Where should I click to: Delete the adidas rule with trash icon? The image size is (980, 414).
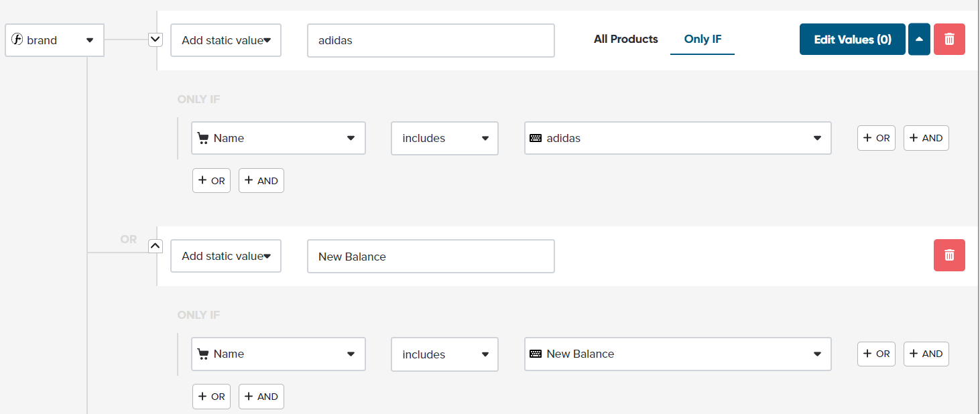(949, 40)
